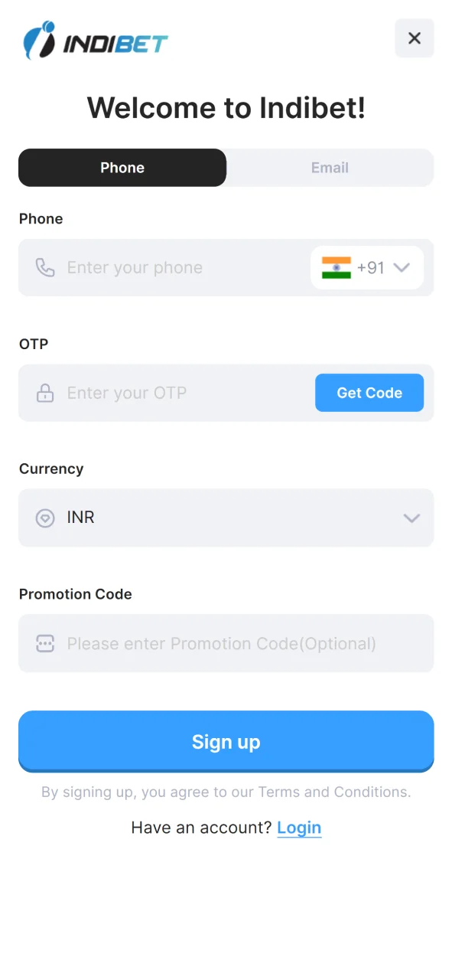Click the lock icon in the OTP field
452x980 pixels.
point(45,393)
